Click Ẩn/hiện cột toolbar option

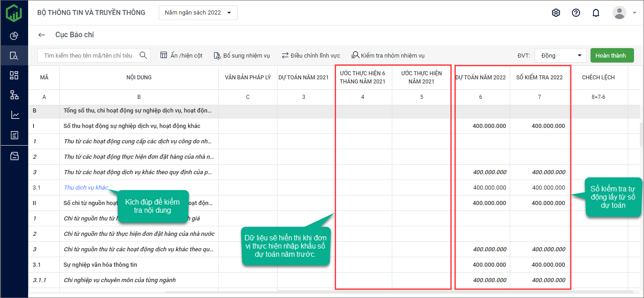181,55
